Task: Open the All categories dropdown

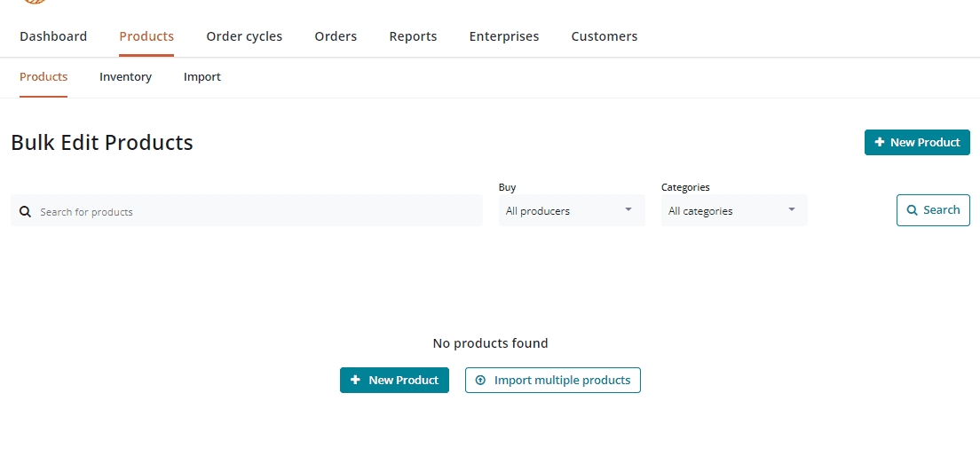Action: point(733,211)
